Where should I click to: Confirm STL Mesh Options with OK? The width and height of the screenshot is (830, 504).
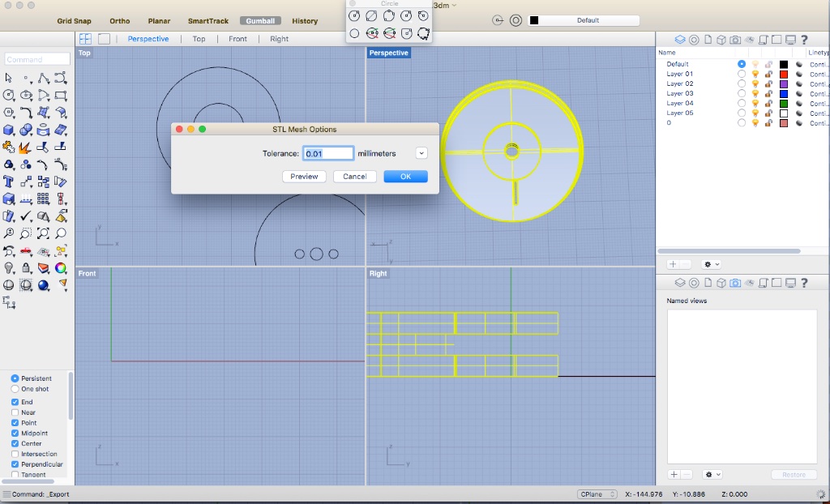tap(405, 177)
